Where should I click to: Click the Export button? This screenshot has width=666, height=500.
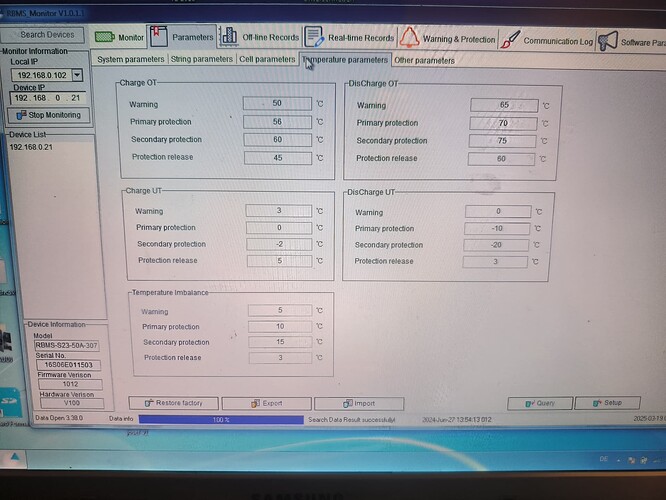coord(266,403)
